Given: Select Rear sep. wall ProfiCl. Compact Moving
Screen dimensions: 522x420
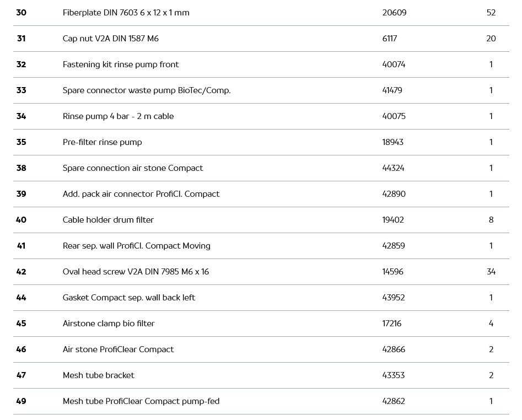Looking at the screenshot, I should pyautogui.click(x=136, y=246).
